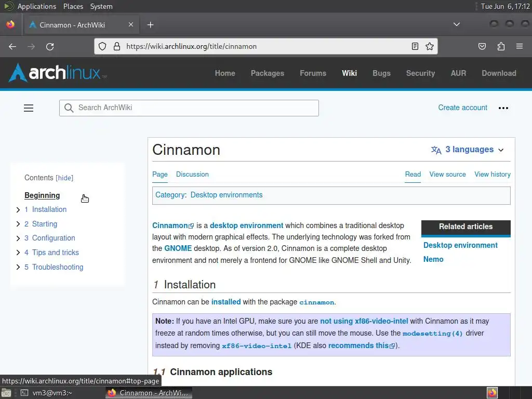
Task: Open the tracking protection shield icon
Action: click(102, 46)
